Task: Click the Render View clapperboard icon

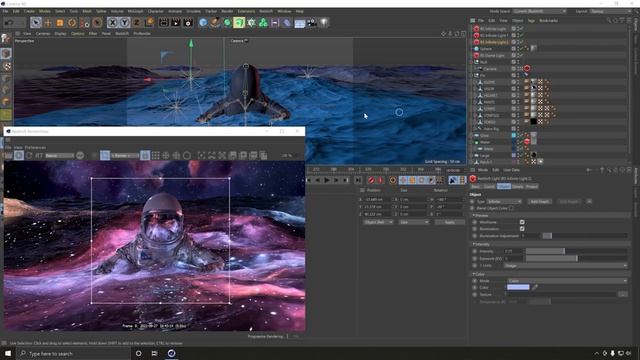Action: point(164,23)
